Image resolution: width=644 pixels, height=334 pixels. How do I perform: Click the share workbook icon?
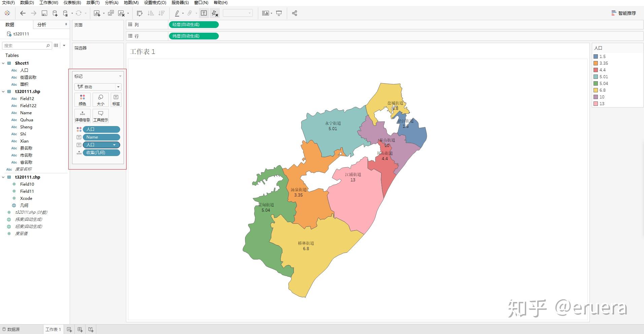pos(295,13)
